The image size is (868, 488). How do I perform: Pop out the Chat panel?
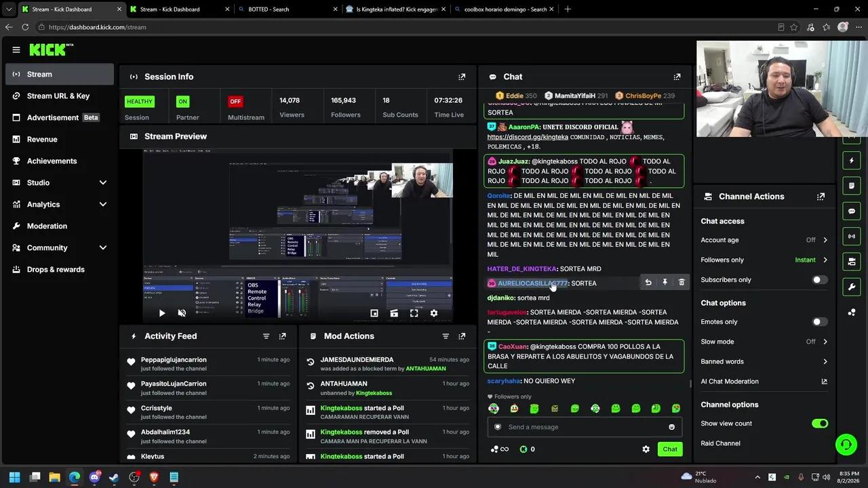coord(677,77)
